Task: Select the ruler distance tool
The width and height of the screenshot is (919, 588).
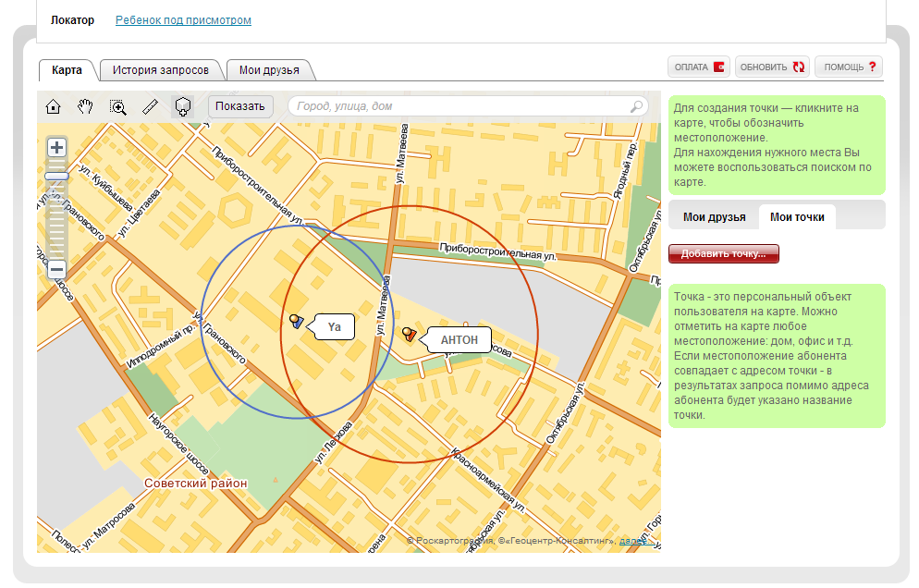Action: pos(151,106)
